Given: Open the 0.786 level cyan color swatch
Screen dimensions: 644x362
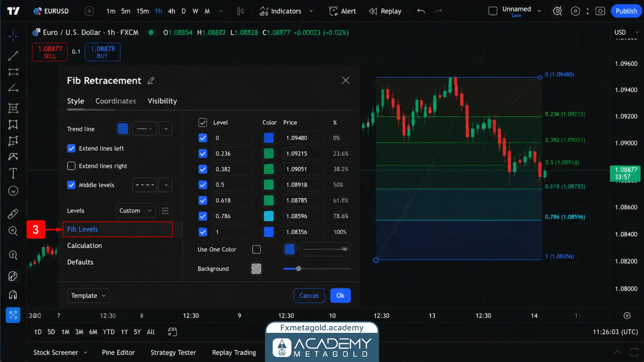Looking at the screenshot, I should coord(269,216).
